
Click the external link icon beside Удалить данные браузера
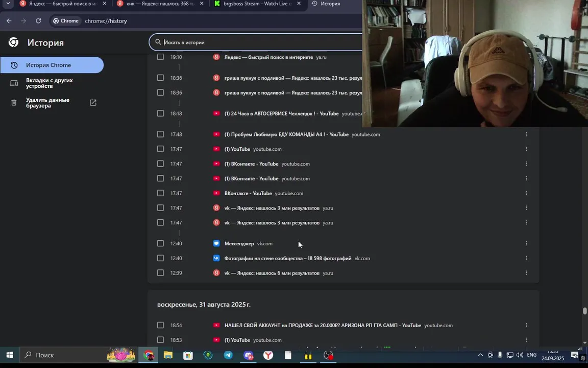pos(93,103)
